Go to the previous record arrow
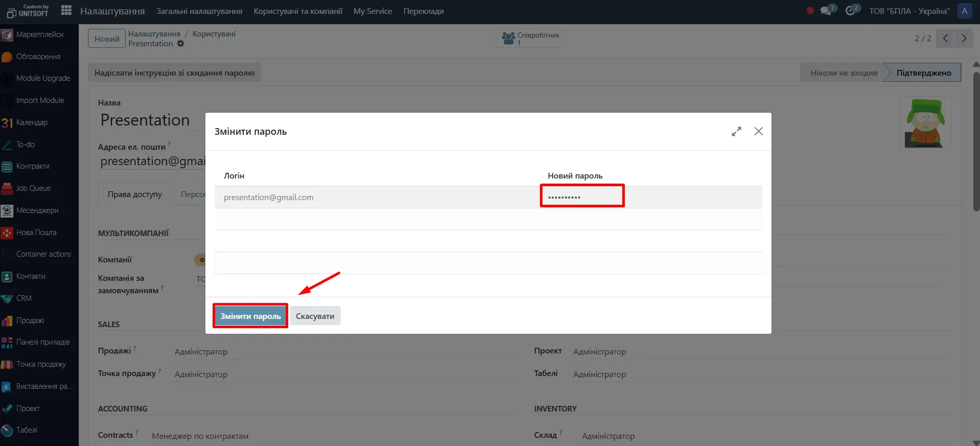 click(945, 39)
